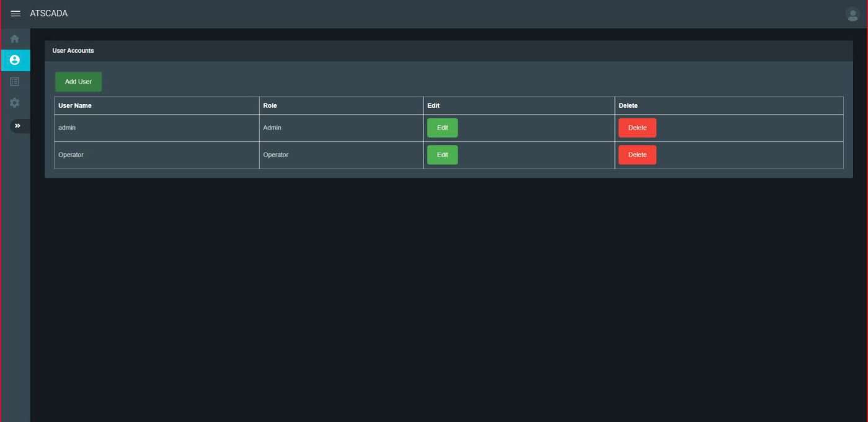Click the User Name column header
This screenshot has width=868, height=422.
(x=75, y=105)
